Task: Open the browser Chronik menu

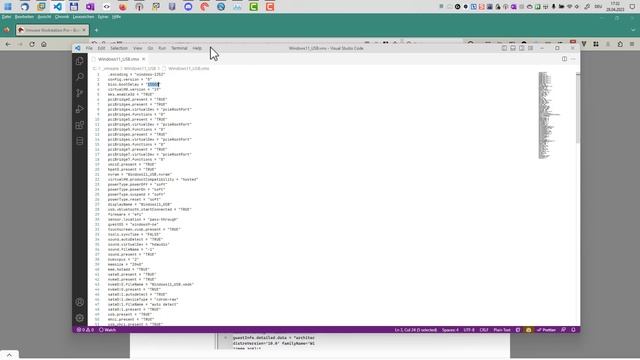Action: [62, 17]
